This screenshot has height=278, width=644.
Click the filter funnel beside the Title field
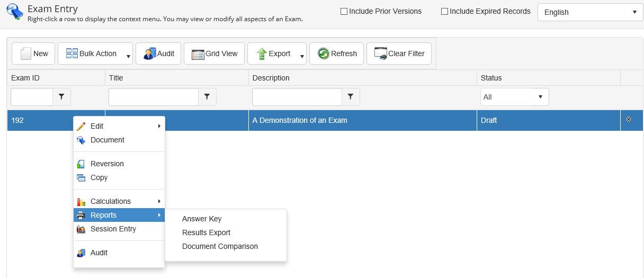207,97
